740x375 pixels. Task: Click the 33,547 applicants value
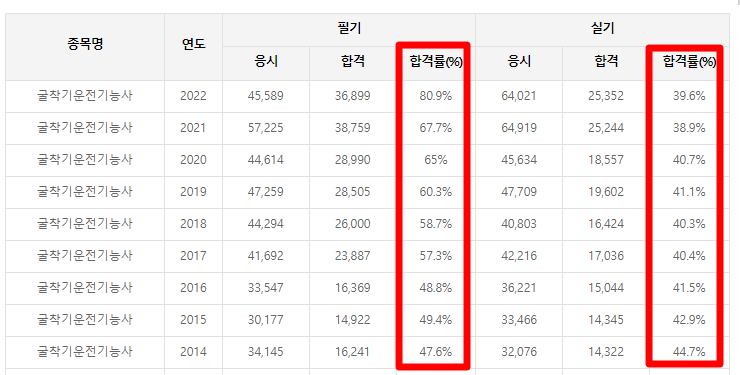click(x=266, y=288)
